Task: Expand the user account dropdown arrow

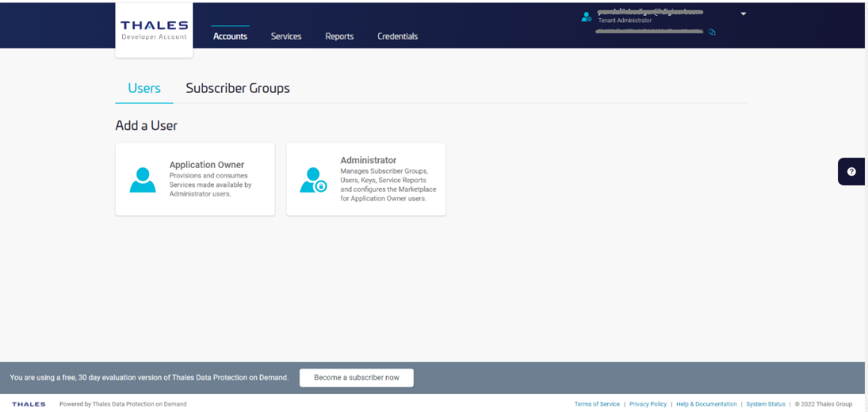Action: coord(743,13)
